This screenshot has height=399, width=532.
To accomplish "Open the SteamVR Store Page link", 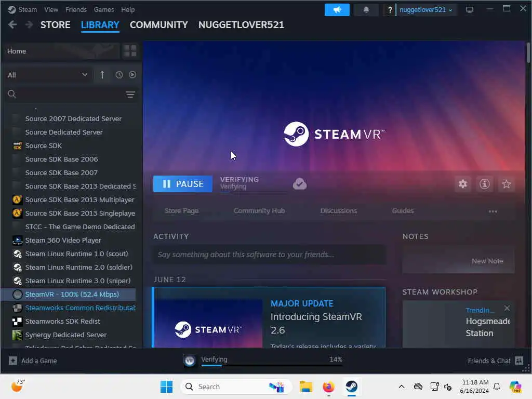I will pyautogui.click(x=181, y=211).
